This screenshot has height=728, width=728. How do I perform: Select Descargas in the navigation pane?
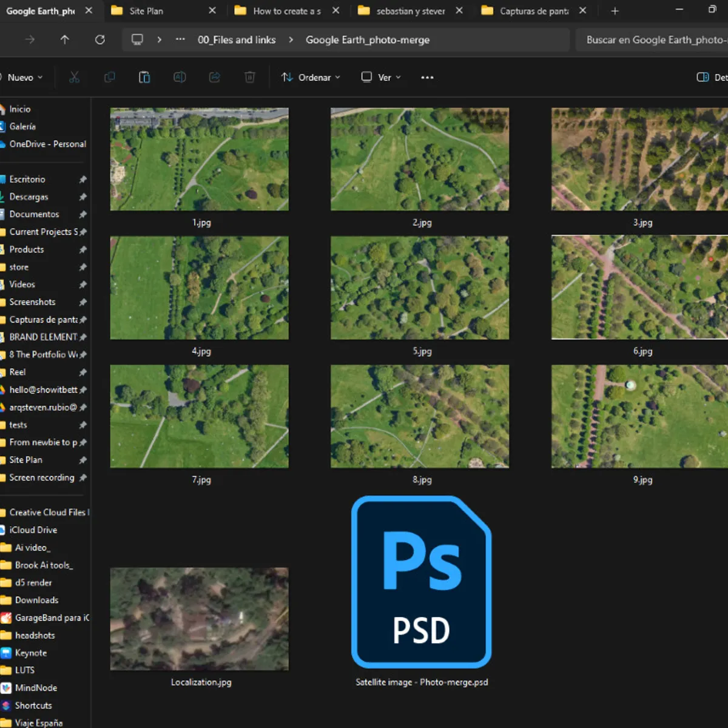pyautogui.click(x=30, y=197)
